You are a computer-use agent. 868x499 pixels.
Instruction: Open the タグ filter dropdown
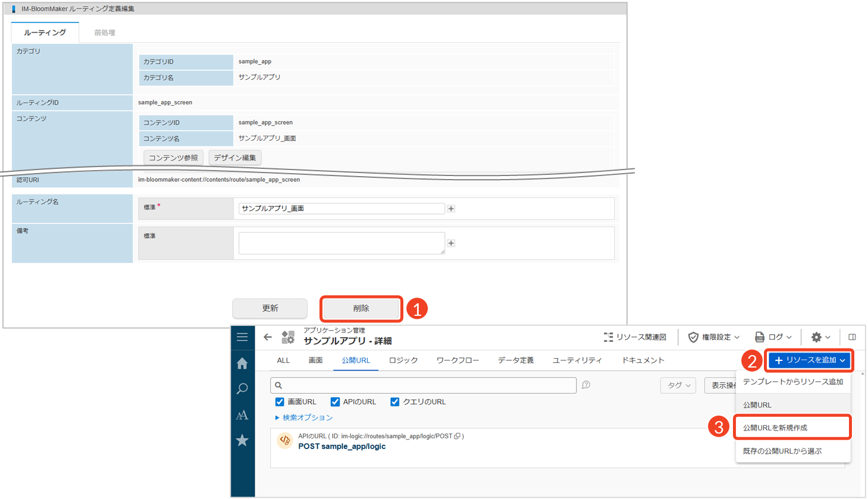pos(678,385)
